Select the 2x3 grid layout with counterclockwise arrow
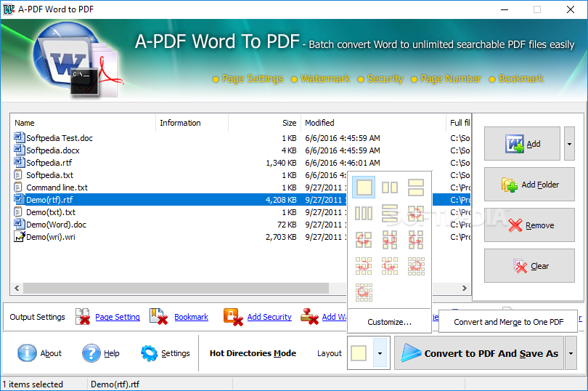 tap(416, 240)
